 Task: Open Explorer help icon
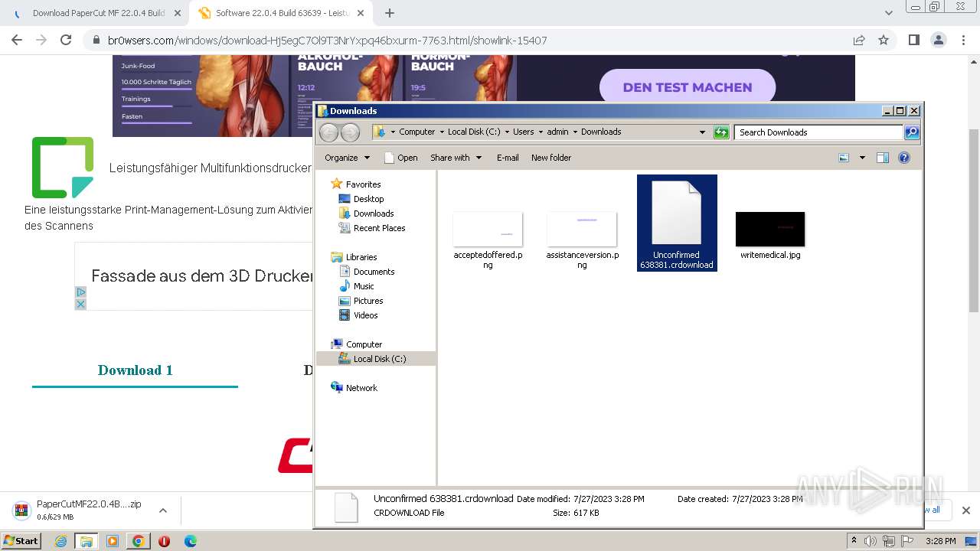click(x=904, y=158)
